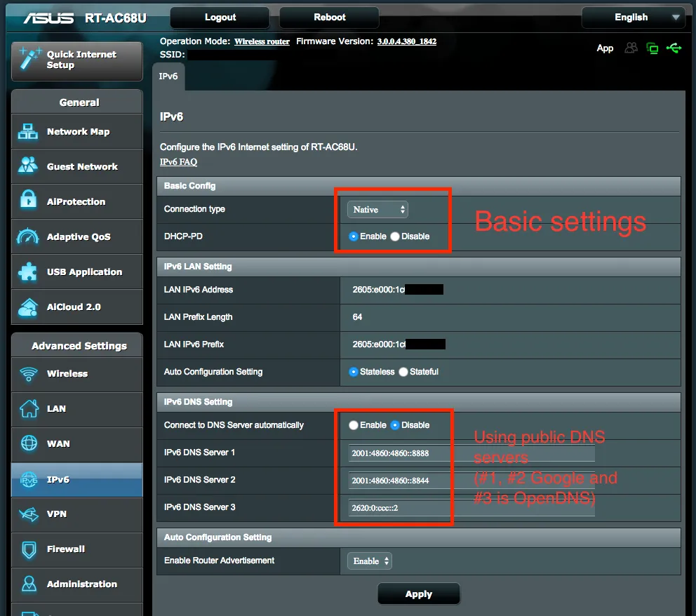Open Adaptive QoS menu item
Screen dimensions: 696x616
point(76,236)
